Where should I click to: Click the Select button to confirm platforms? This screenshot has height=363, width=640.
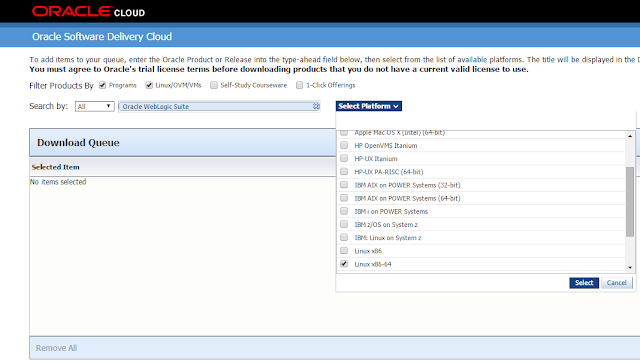[x=584, y=283]
